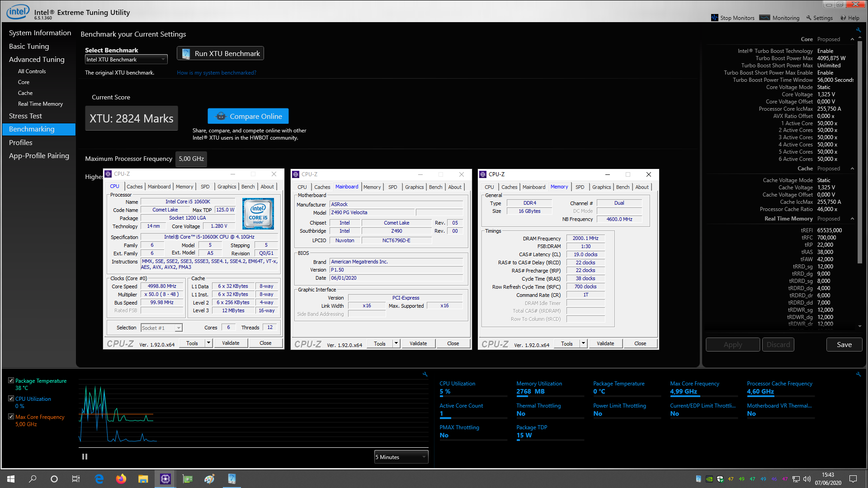The height and width of the screenshot is (488, 868).
Task: Click the Intel logo in the title bar
Action: click(x=18, y=12)
